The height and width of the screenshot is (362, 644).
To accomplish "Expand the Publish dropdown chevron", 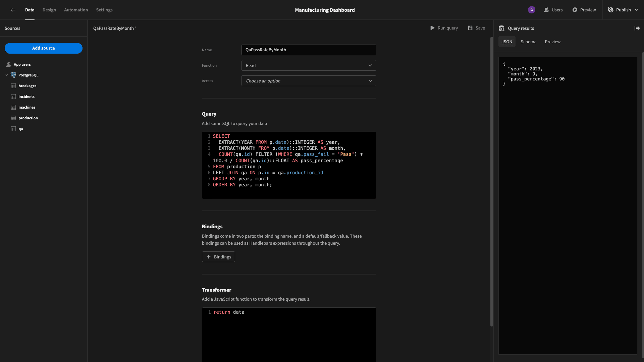I will (x=636, y=10).
